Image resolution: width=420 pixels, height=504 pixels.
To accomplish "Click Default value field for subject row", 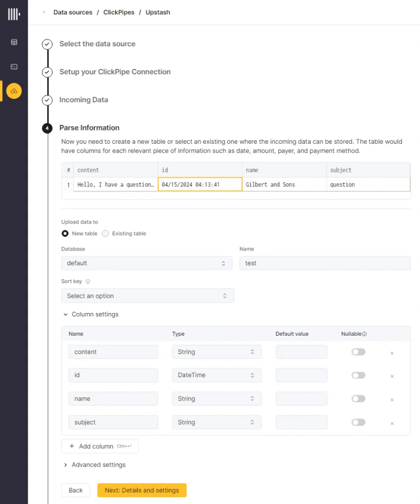I will (301, 422).
